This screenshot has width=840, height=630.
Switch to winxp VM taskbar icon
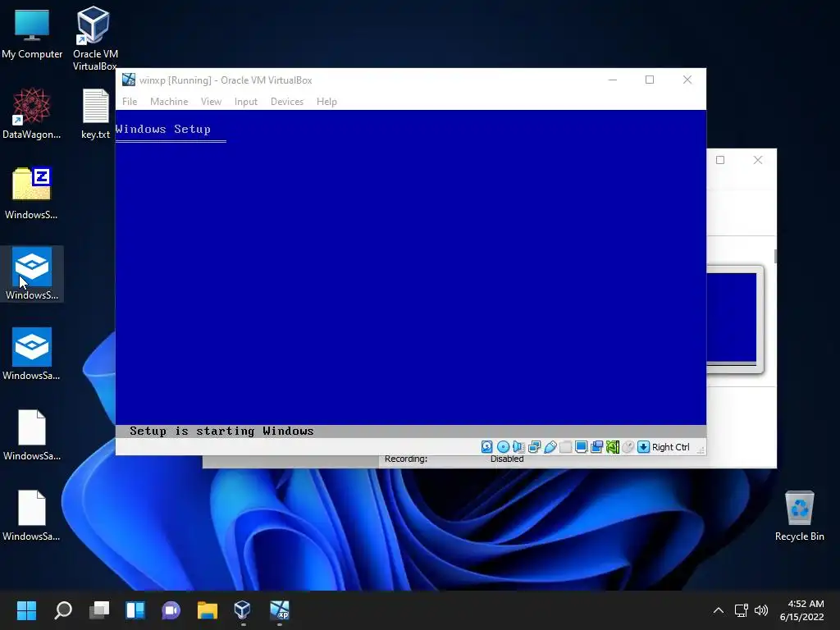(280, 610)
